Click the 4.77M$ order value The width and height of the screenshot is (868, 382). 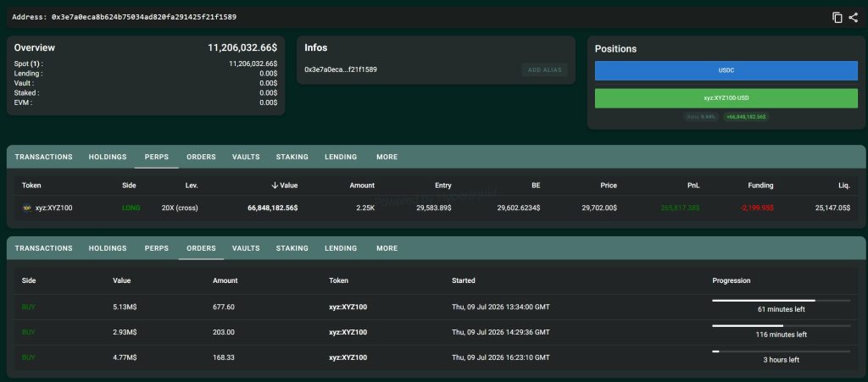coord(125,357)
